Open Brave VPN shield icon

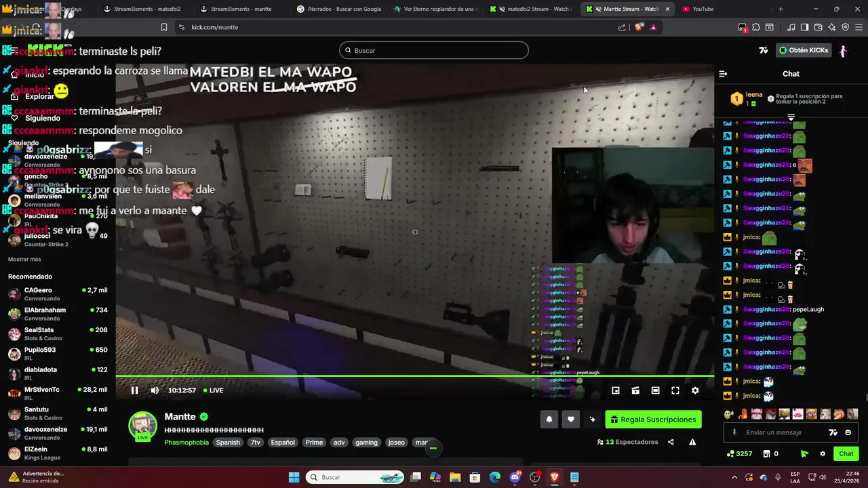845,27
